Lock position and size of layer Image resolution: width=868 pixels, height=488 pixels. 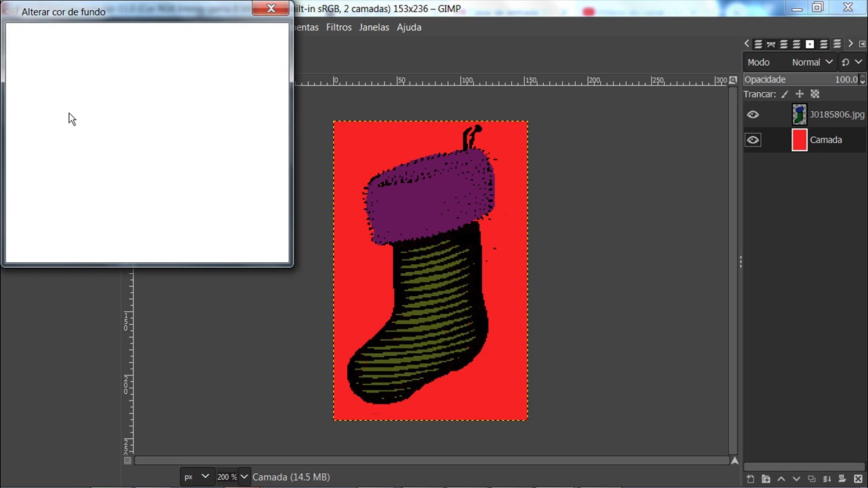800,94
